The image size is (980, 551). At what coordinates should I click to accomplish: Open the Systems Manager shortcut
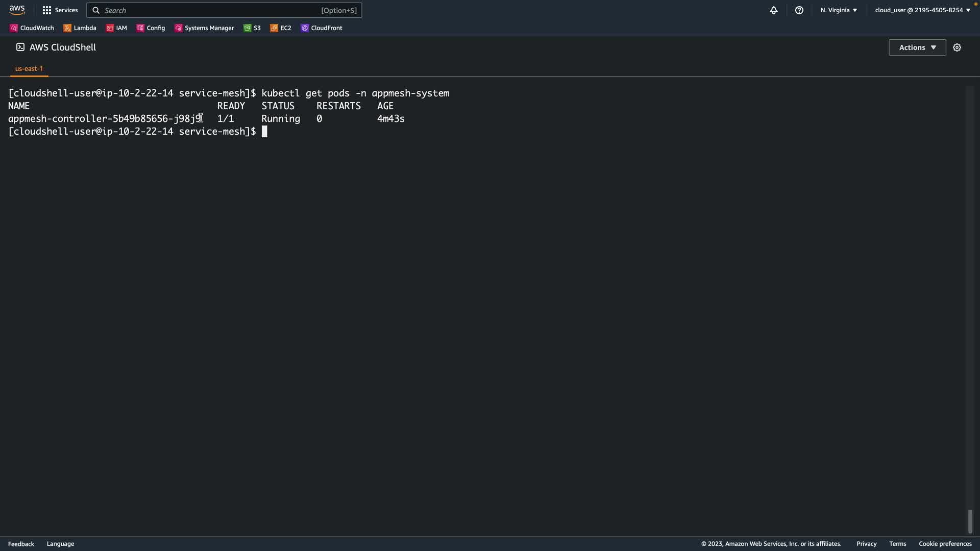204,28
